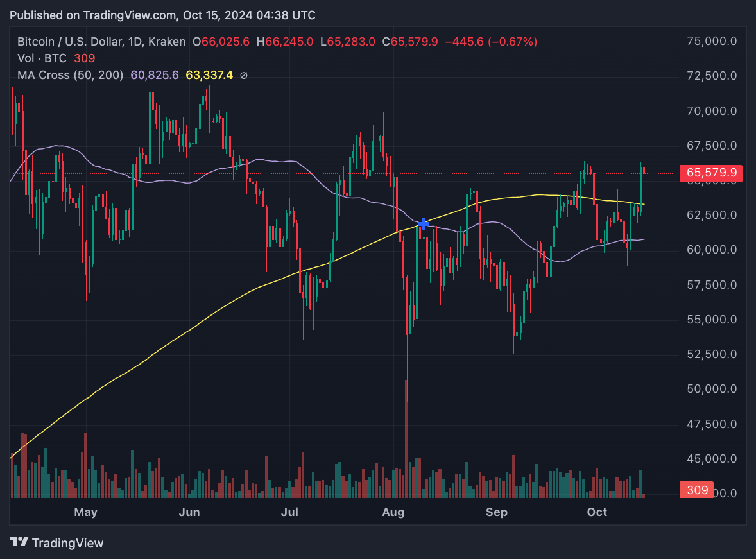Select the Vol · BTC indicator legend

(42, 58)
